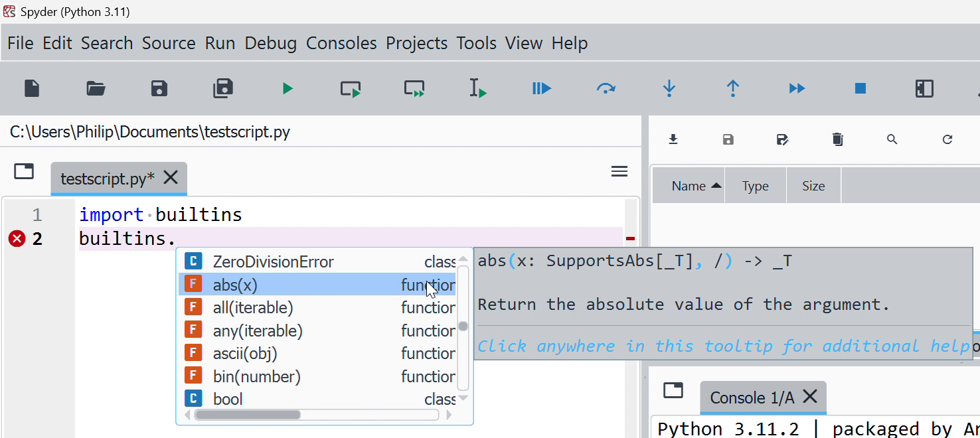Image resolution: width=980 pixels, height=438 pixels.
Task: Choose bin(number) completion
Action: click(317, 376)
